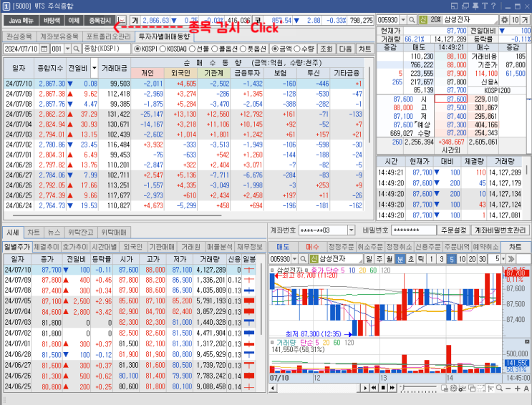Image resolution: width=532 pixels, height=405 pixels.
Task: Click the crosshair cursor icon on chart toolbar
Action: tap(490, 388)
